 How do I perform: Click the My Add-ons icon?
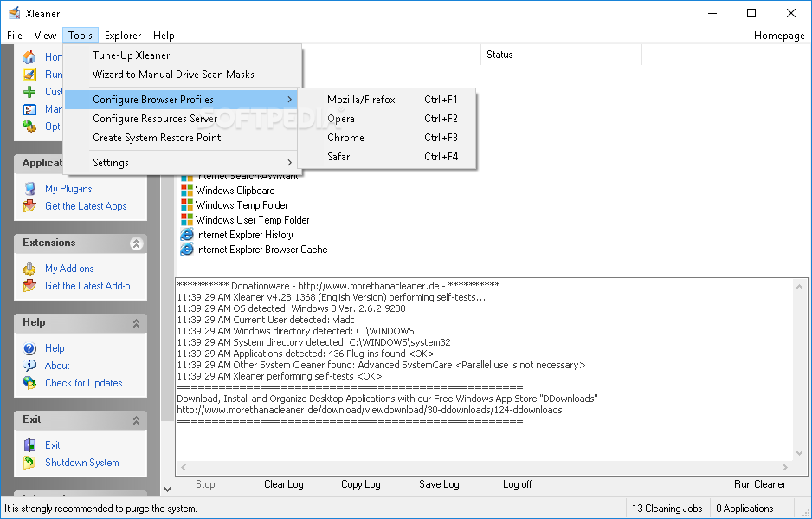coord(29,268)
